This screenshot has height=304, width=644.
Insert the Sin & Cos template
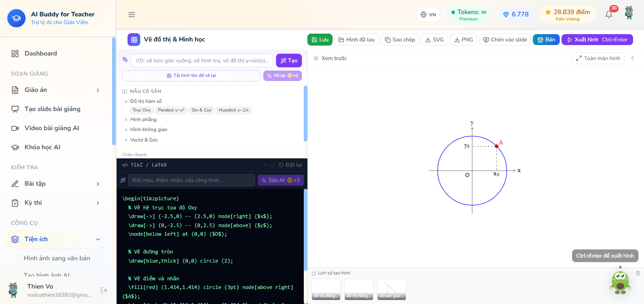pyautogui.click(x=201, y=110)
